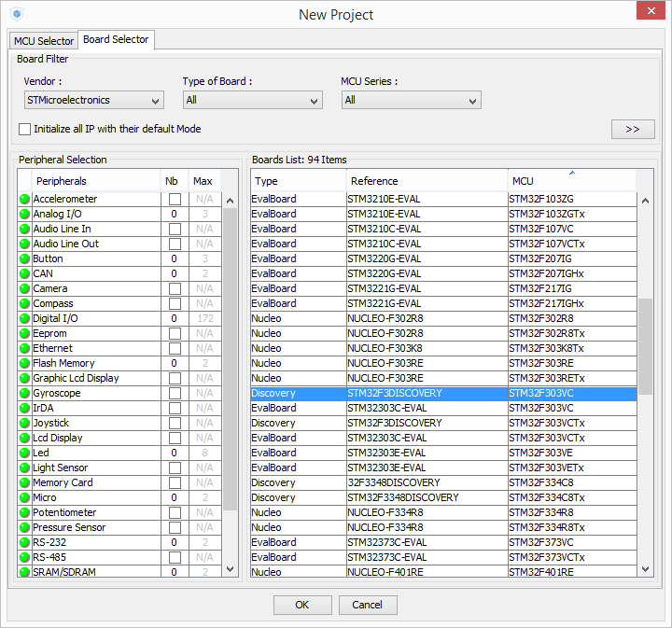672x628 pixels.
Task: Click green status icon beside Compass
Action: 25,303
